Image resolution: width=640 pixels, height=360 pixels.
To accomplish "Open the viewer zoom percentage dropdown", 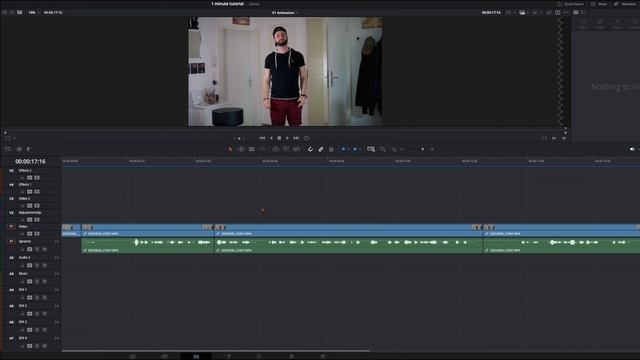I will 34,13.
